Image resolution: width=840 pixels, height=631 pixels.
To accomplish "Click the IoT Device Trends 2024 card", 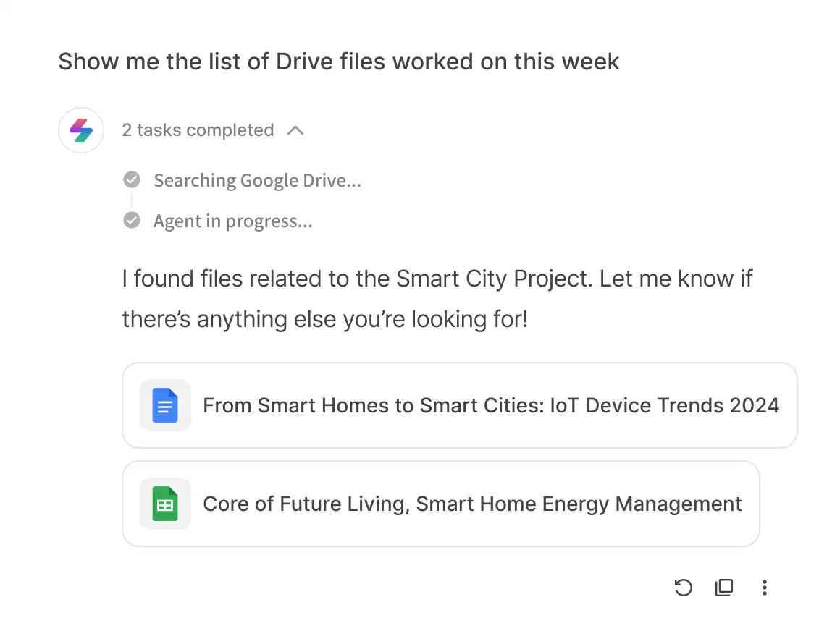I will click(460, 405).
